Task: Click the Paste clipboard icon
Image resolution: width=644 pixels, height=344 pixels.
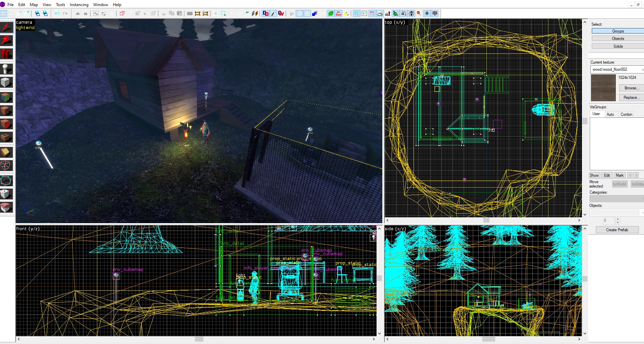Action: (180, 14)
